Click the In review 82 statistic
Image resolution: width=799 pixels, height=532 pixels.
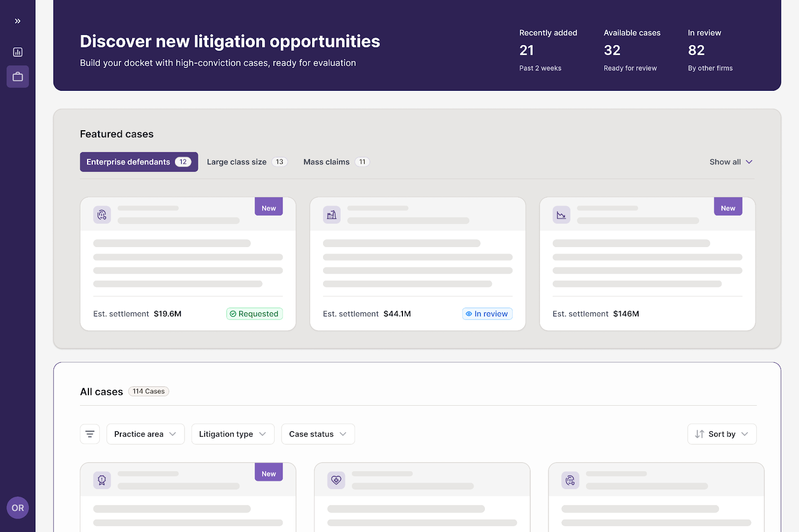click(x=710, y=50)
